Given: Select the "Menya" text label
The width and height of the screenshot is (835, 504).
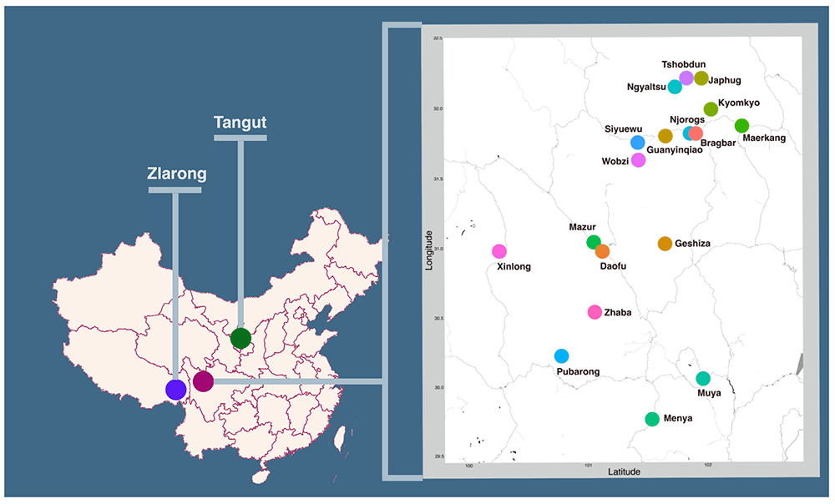Looking at the screenshot, I should tap(678, 418).
